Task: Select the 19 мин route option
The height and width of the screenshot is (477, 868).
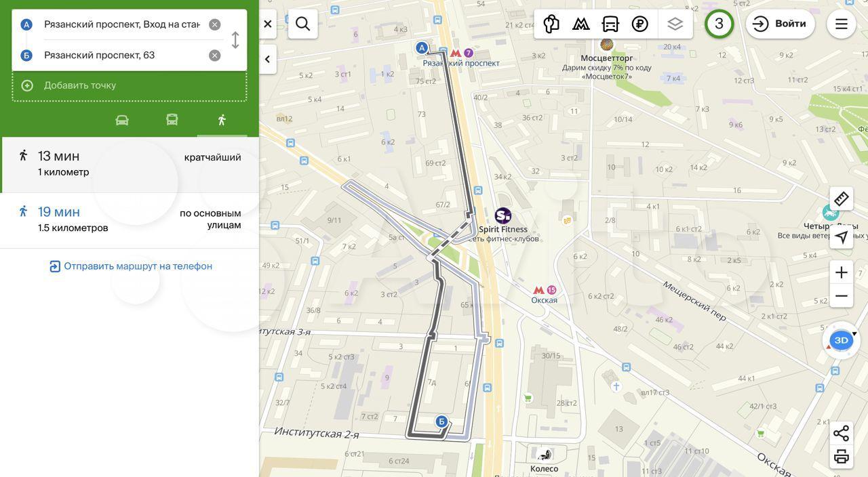Action: [x=129, y=220]
